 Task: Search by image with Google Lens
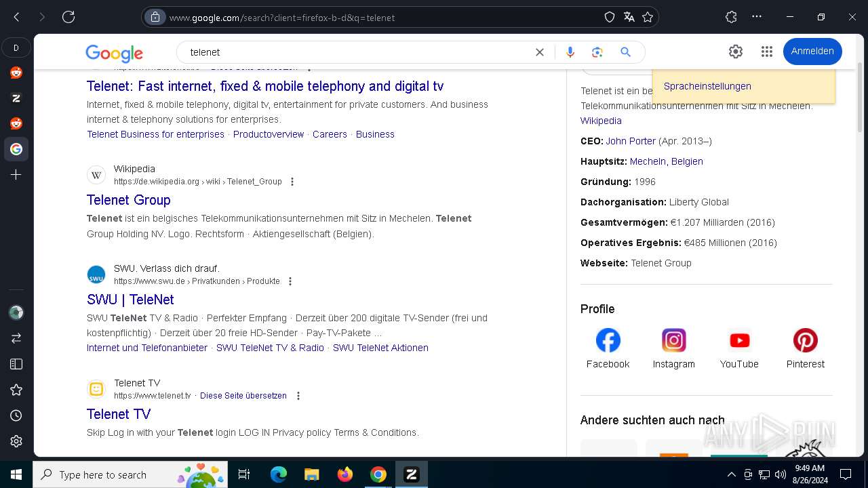pos(597,52)
